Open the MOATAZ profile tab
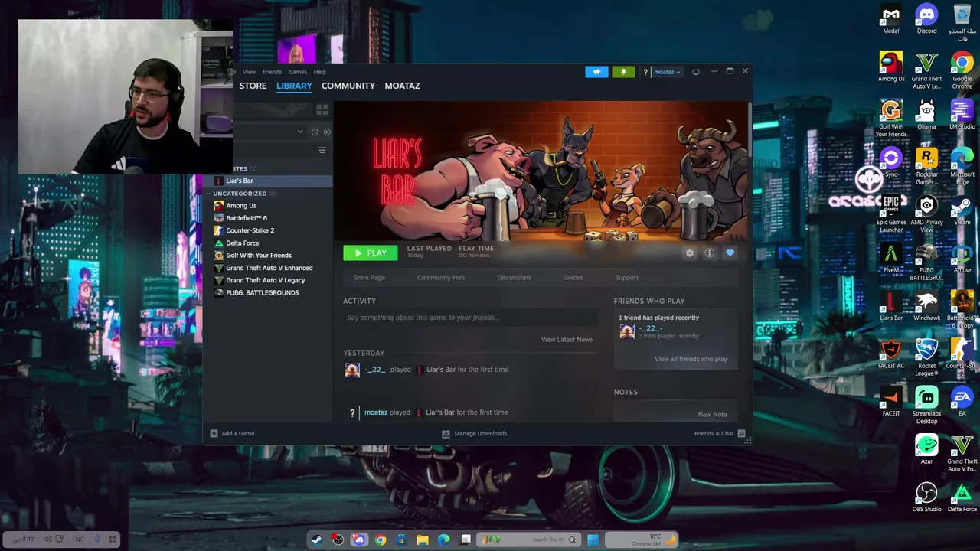The image size is (980, 551). (402, 86)
